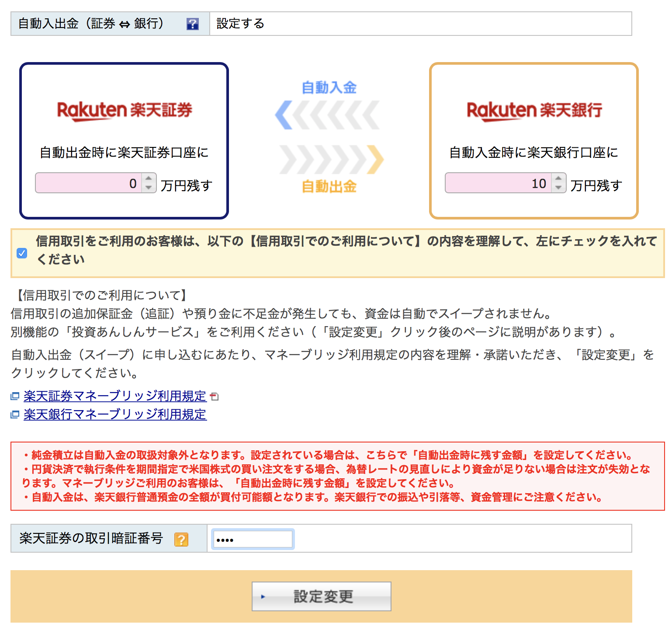672x634 pixels.
Task: Open 楽天銀行マネーブリッジ利用規定 link
Action: pyautogui.click(x=115, y=415)
